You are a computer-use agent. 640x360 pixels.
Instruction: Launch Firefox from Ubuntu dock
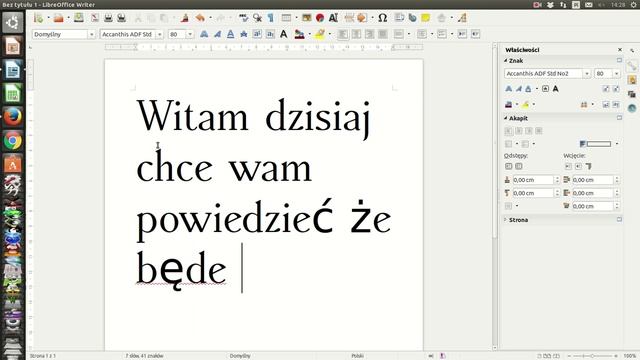(13, 117)
